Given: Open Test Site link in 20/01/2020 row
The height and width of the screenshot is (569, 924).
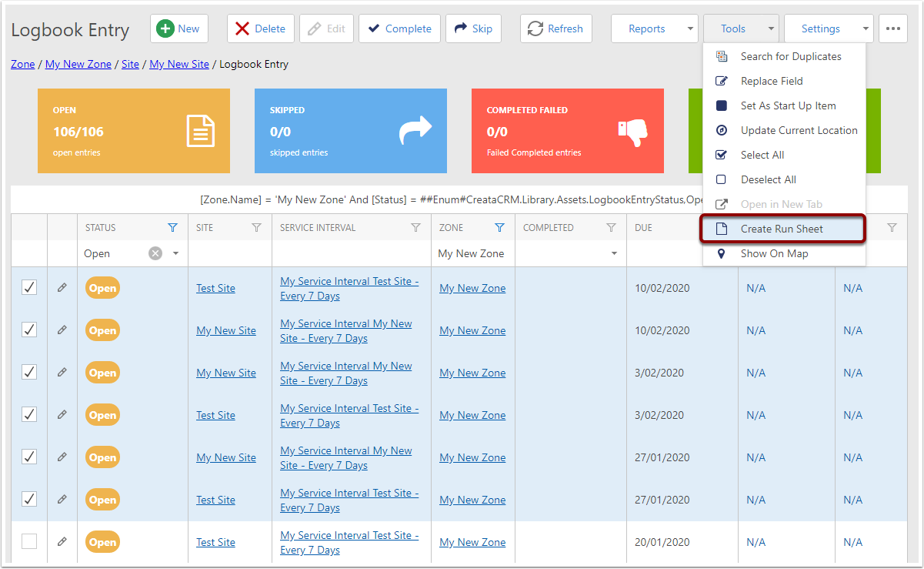Looking at the screenshot, I should (215, 542).
